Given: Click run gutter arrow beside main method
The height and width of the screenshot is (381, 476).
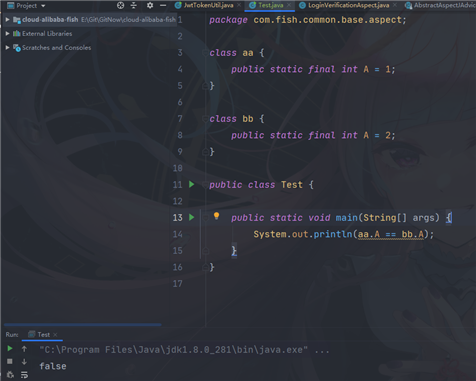Looking at the screenshot, I should click(192, 217).
